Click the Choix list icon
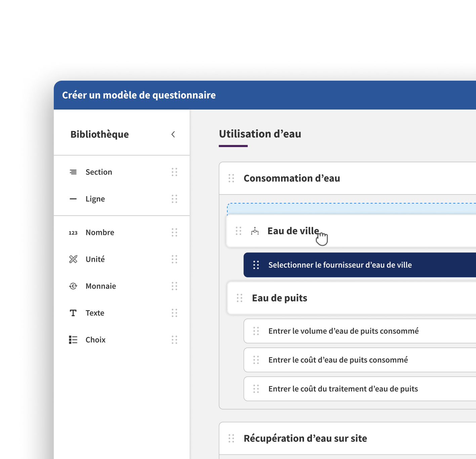The width and height of the screenshot is (476, 459). (73, 340)
